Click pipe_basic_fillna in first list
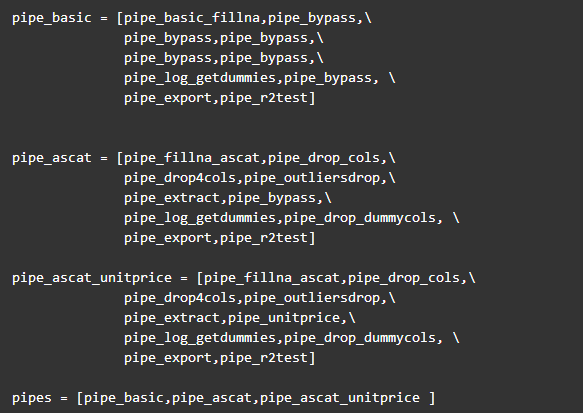This screenshot has height=413, width=583. point(192,18)
